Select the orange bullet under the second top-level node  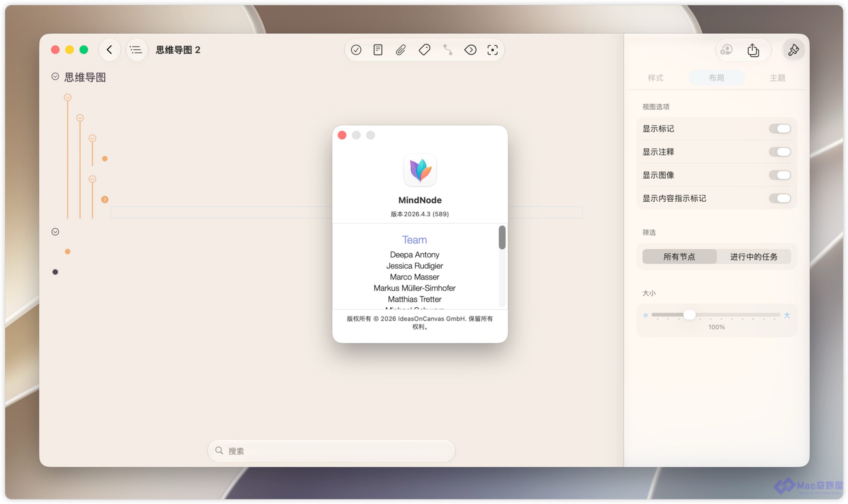click(68, 251)
